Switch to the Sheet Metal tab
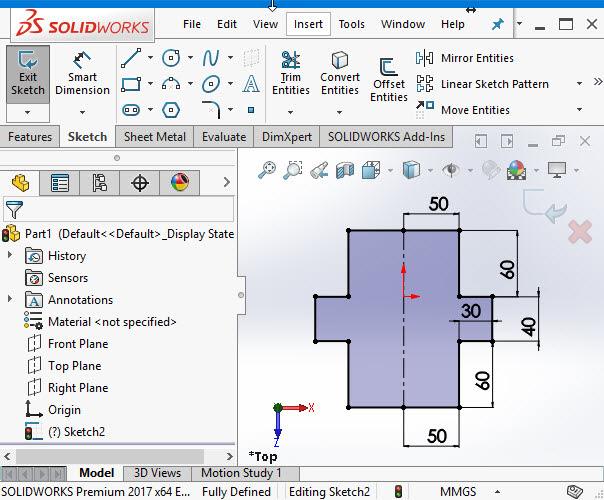 pos(154,137)
